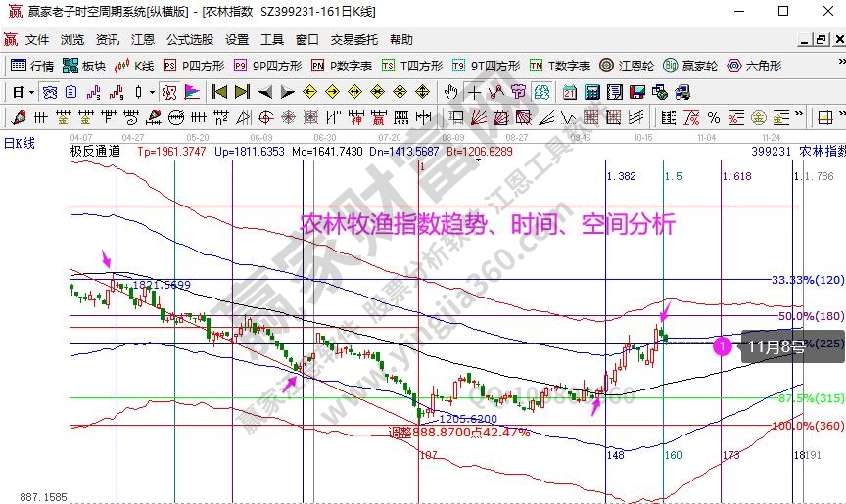
Task: Open the 六角形 hexagon chart tool
Action: pos(753,67)
